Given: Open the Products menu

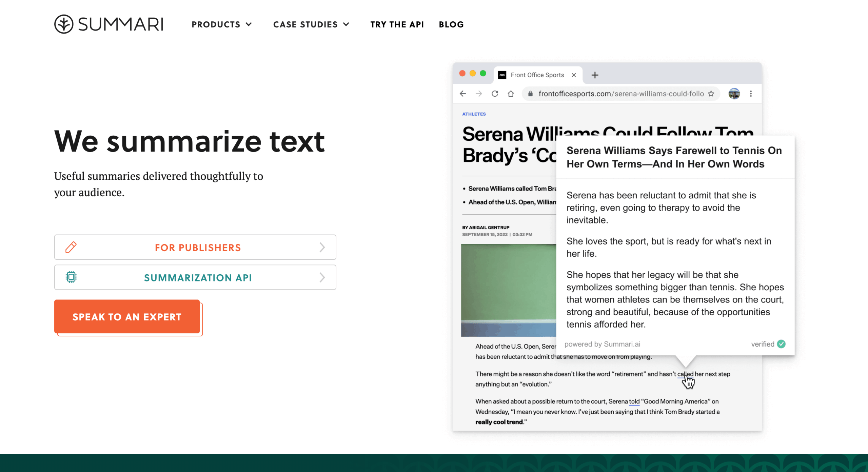Looking at the screenshot, I should tap(222, 24).
